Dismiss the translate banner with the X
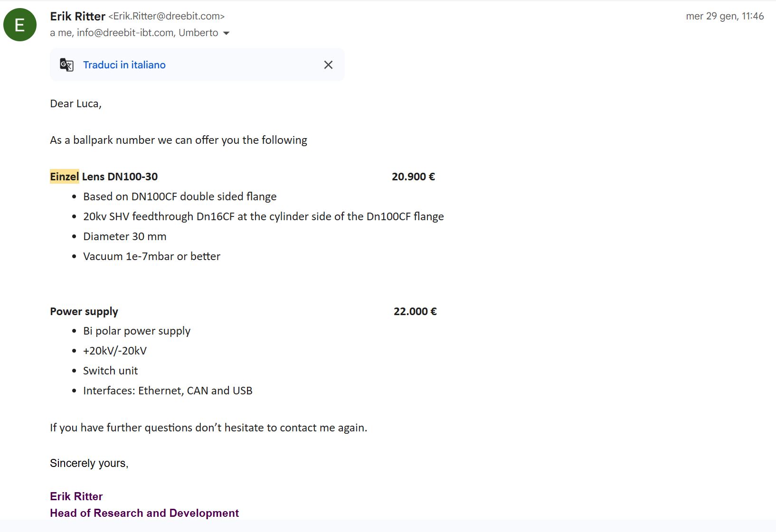This screenshot has width=776, height=532. click(328, 65)
